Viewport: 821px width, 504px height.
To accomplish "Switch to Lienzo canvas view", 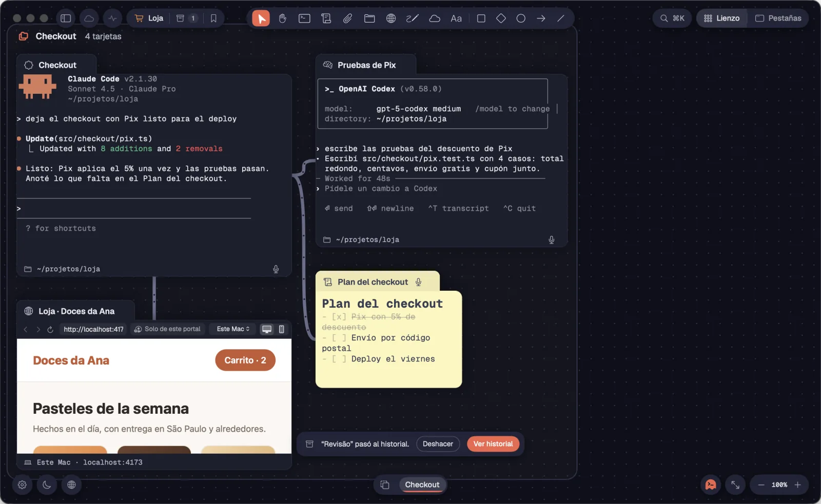I will [x=721, y=18].
